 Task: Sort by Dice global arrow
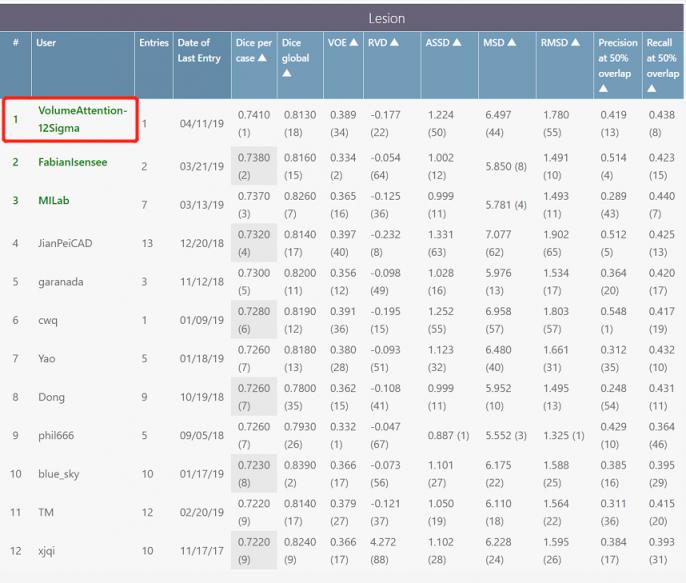pos(287,73)
